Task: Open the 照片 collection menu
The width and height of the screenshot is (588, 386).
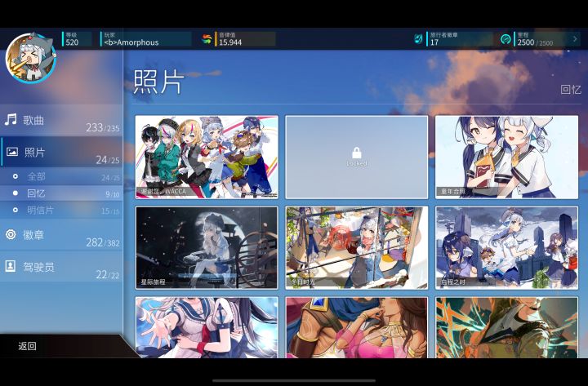Action: pyautogui.click(x=61, y=152)
